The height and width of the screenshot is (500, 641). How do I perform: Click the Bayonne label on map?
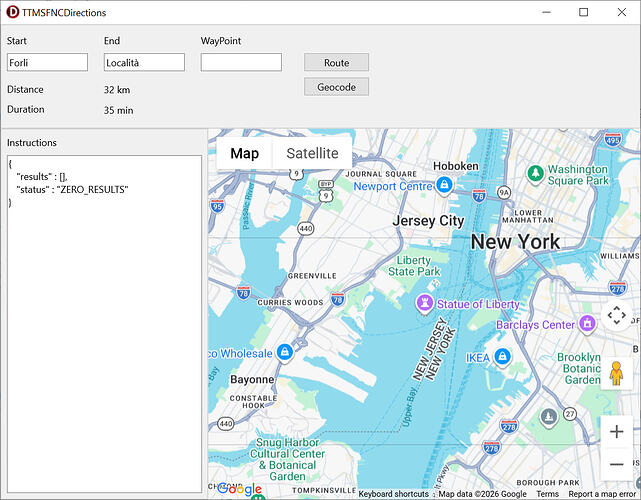coord(252,379)
